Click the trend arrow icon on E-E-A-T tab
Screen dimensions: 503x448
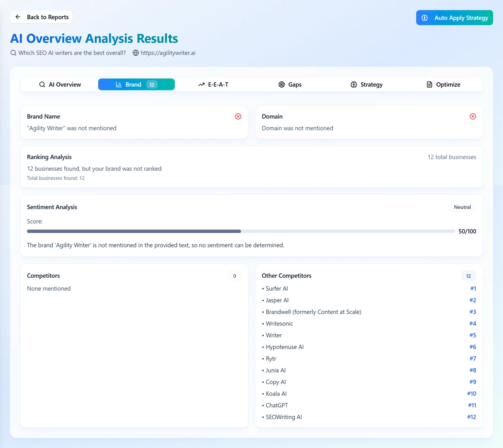pos(201,84)
